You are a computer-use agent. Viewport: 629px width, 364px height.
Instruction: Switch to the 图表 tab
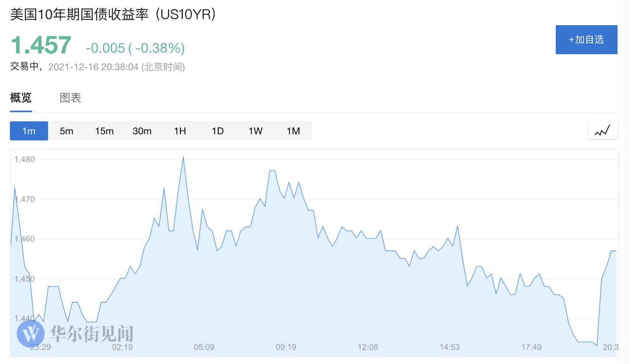[x=71, y=98]
